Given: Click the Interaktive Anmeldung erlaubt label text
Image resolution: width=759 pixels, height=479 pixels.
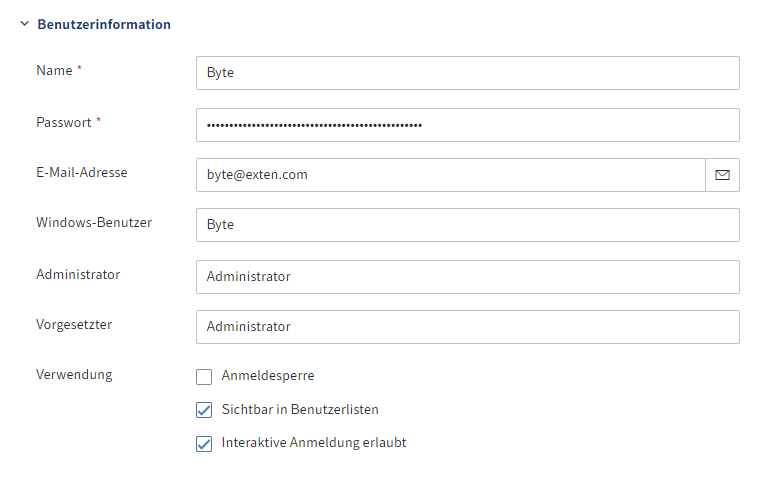Looking at the screenshot, I should coord(314,443).
